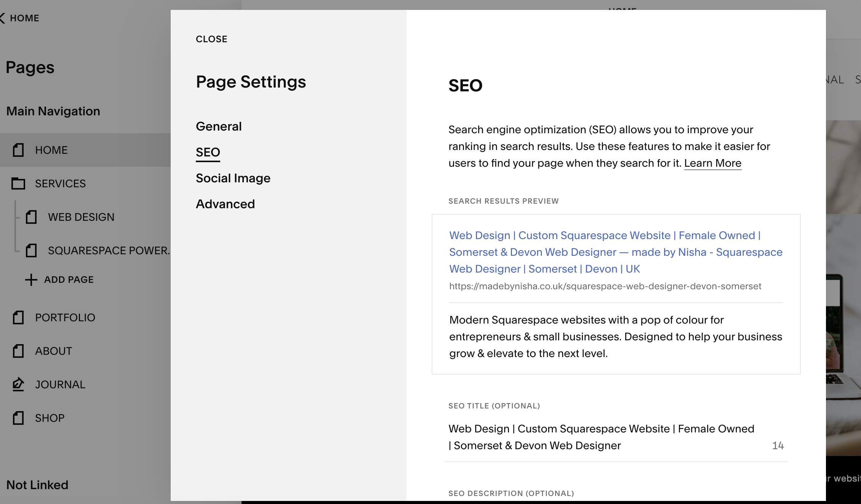Click the HOME page icon in navigation
861x504 pixels.
pyautogui.click(x=18, y=150)
